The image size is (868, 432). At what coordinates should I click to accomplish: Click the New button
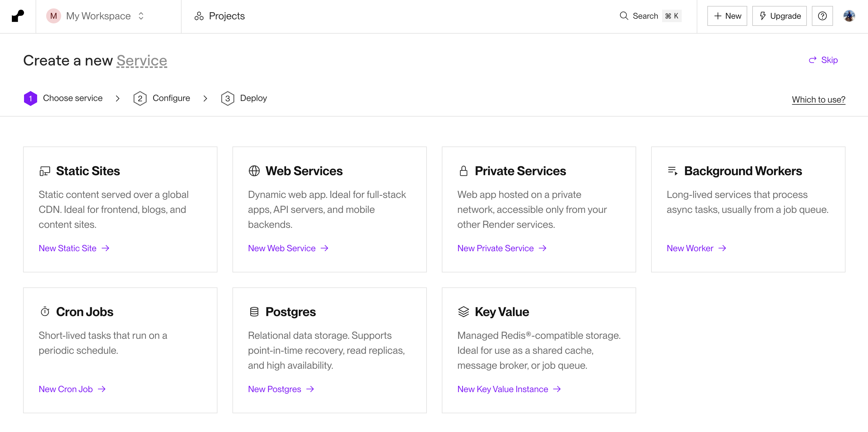pyautogui.click(x=727, y=16)
